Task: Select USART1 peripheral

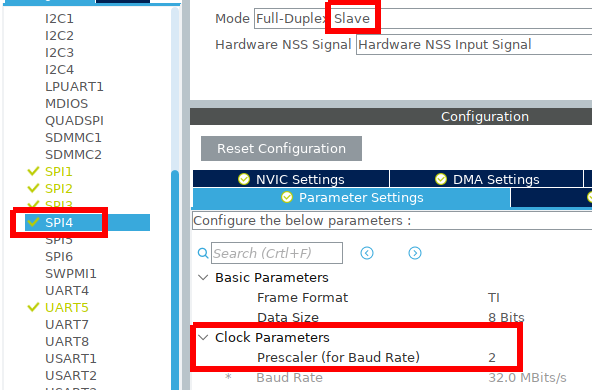Action: tap(71, 358)
